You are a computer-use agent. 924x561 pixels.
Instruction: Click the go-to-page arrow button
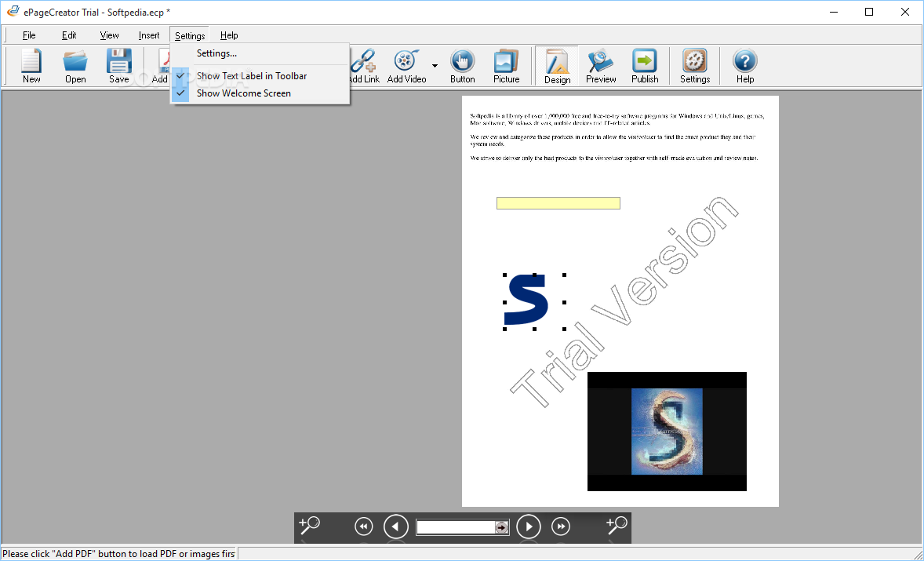(501, 526)
